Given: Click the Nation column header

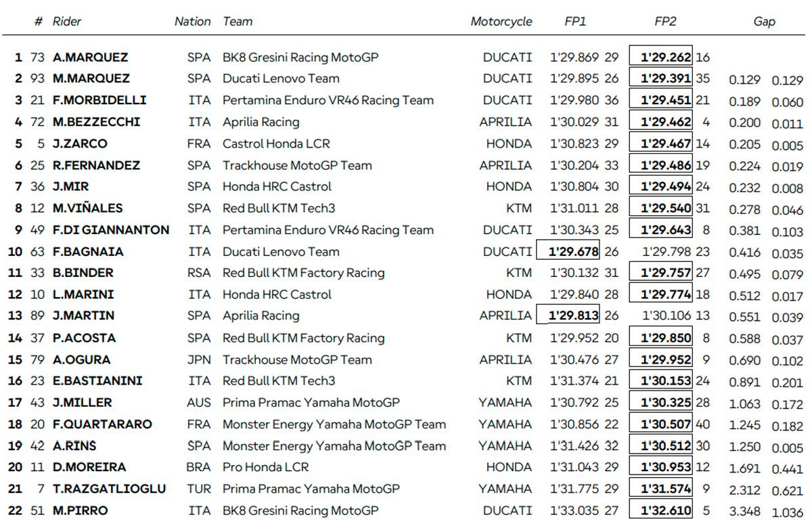Looking at the screenshot, I should pos(192,22).
